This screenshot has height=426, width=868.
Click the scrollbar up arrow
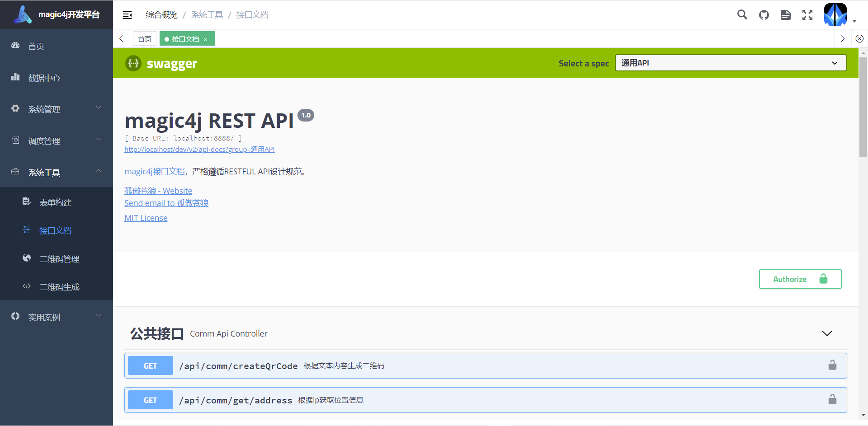coord(863,53)
